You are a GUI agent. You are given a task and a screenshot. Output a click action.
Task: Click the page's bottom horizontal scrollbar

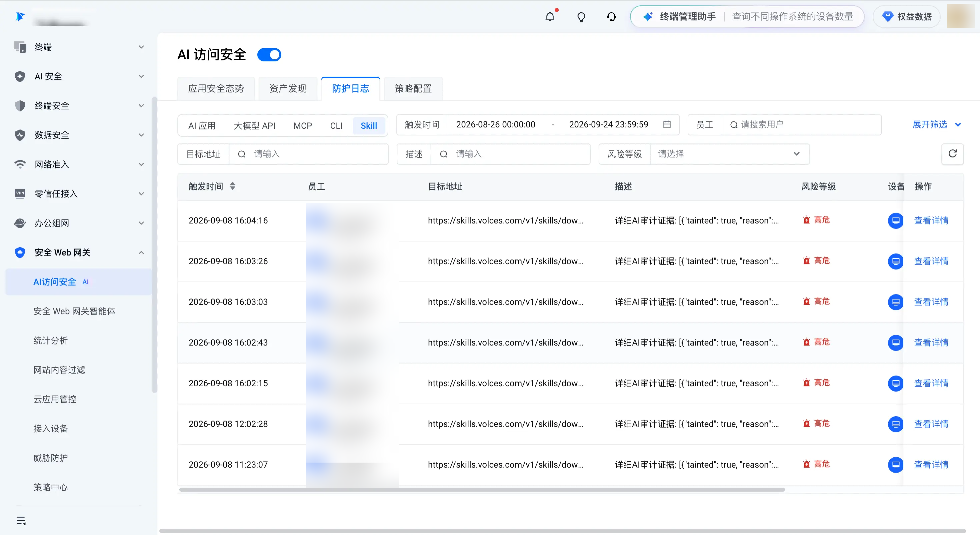click(562, 531)
